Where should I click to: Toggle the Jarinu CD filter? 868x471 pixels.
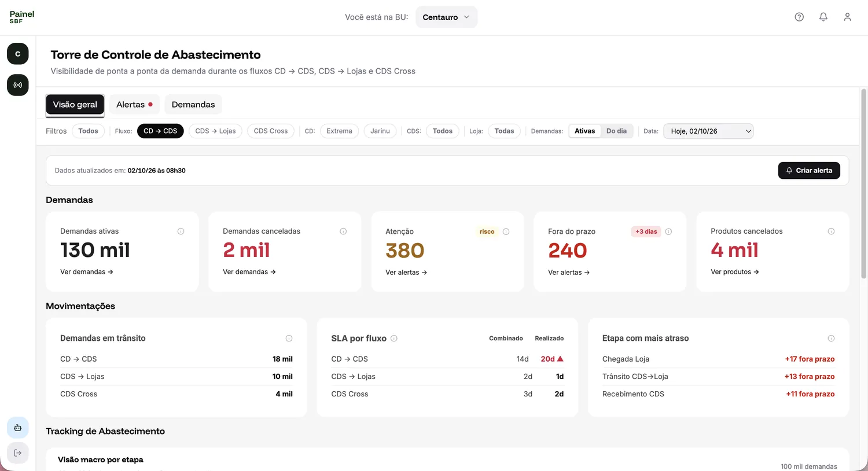pos(380,131)
